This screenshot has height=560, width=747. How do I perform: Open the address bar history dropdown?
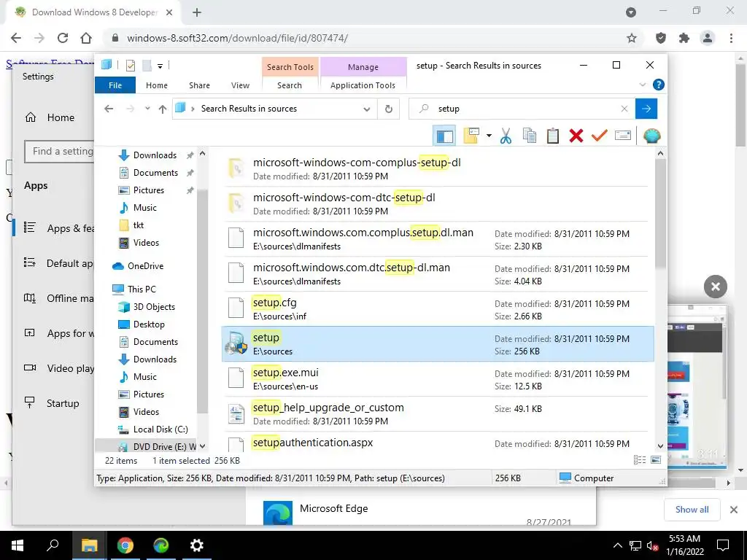[x=366, y=109]
